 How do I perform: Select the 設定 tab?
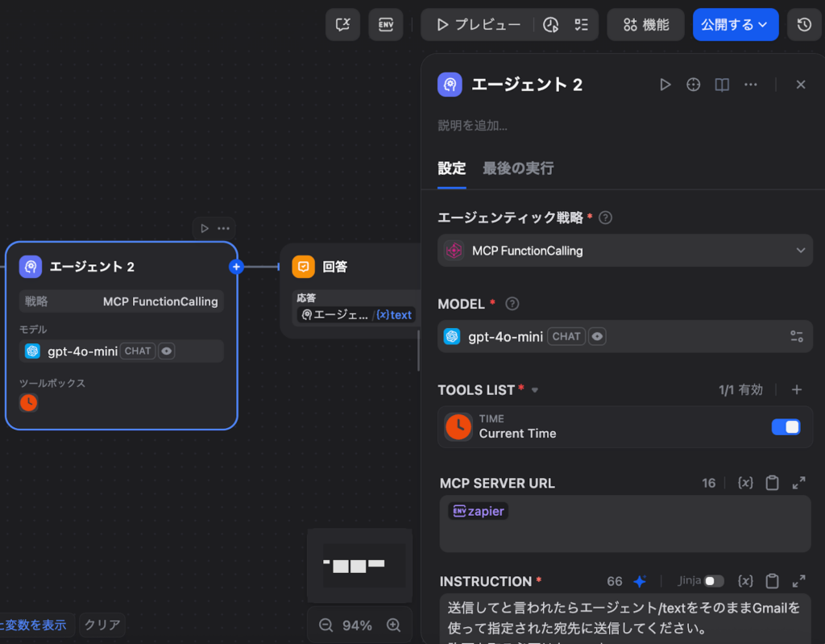tap(451, 168)
